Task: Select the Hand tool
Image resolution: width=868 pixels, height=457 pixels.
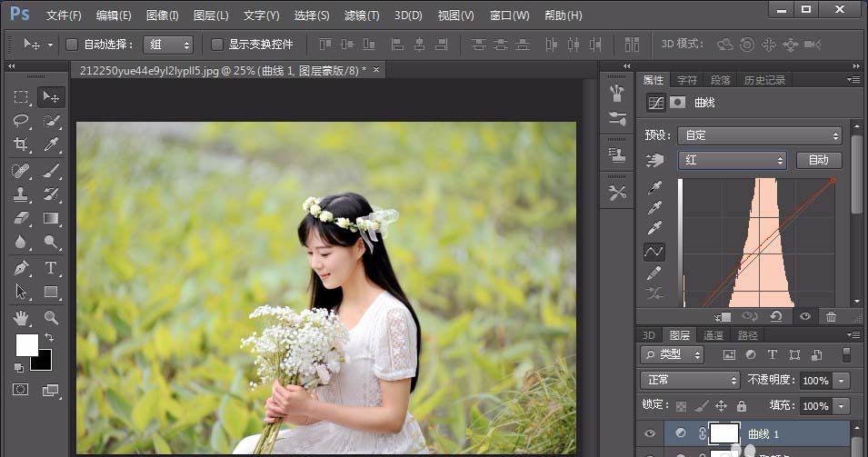Action: tap(21, 318)
